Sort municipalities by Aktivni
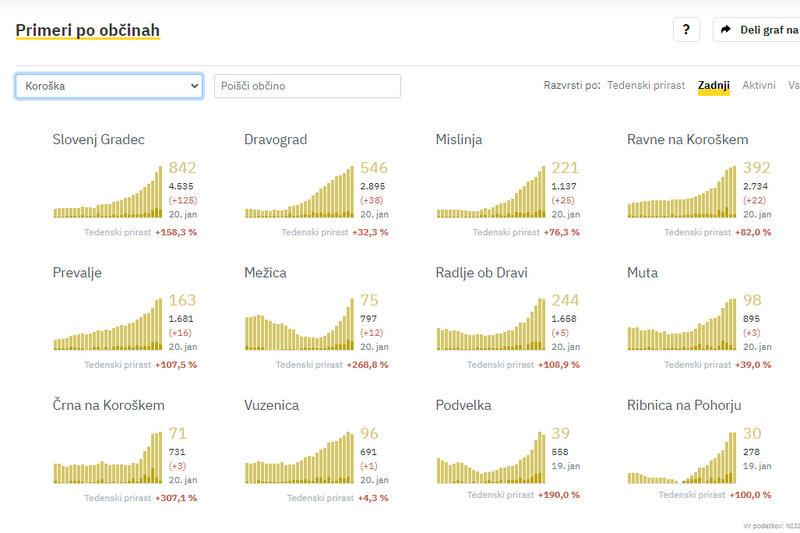 point(759,86)
